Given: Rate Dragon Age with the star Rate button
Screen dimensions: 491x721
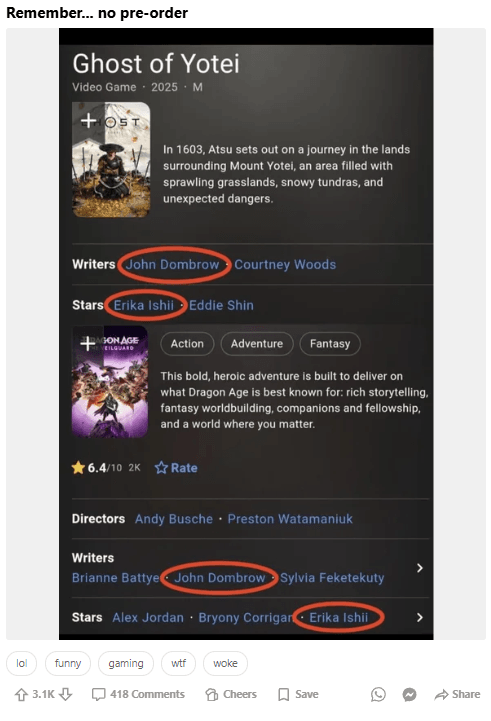Looking at the screenshot, I should (176, 468).
